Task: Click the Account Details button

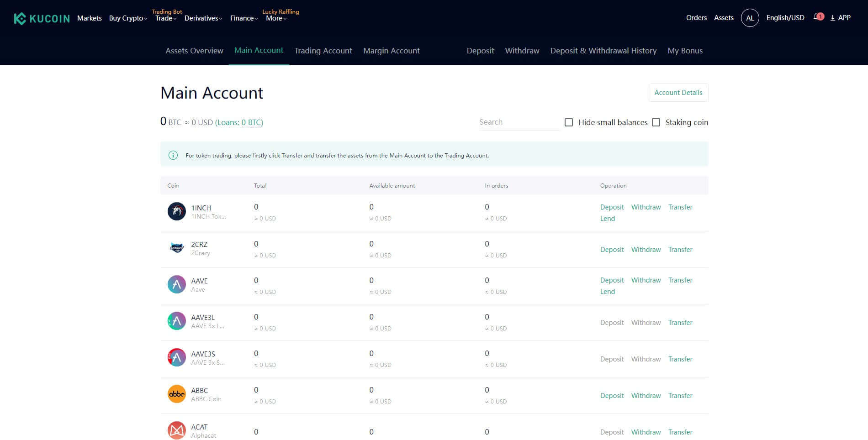Action: (678, 93)
